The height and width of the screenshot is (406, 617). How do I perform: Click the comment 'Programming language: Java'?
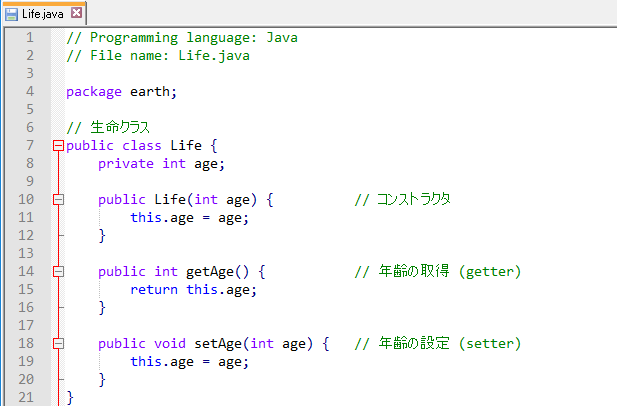pyautogui.click(x=194, y=38)
